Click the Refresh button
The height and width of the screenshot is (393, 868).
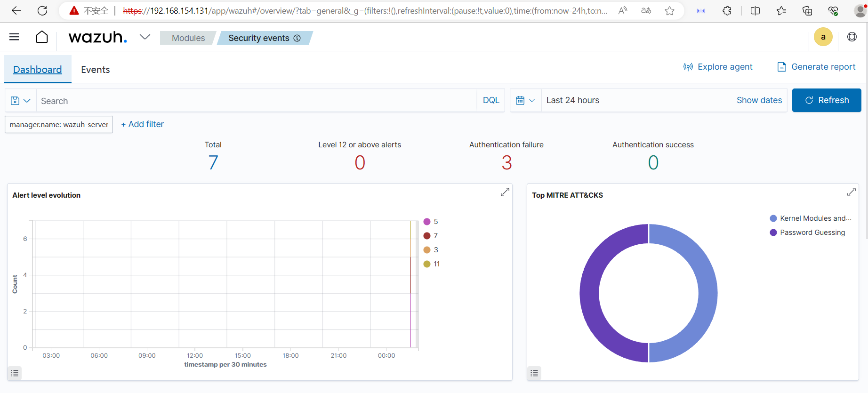(827, 100)
